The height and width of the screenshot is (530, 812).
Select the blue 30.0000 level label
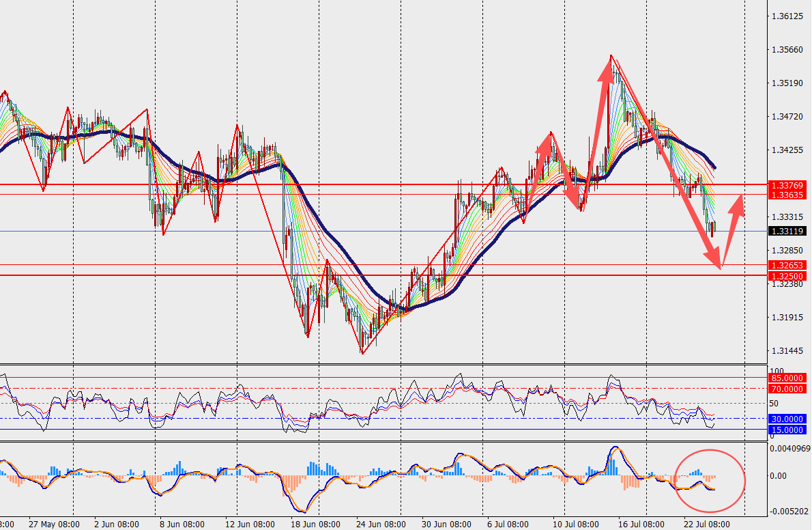tap(787, 419)
